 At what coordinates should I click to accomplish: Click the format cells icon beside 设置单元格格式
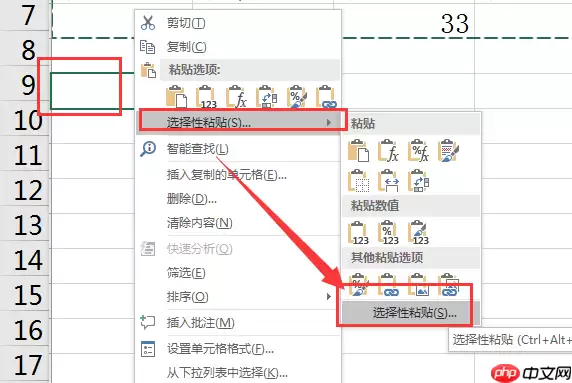(x=148, y=349)
